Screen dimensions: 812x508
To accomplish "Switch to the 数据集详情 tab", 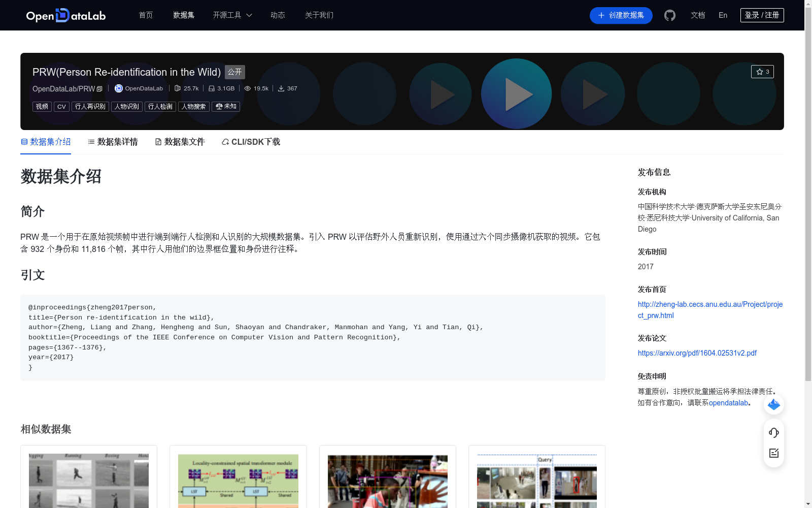I will pyautogui.click(x=113, y=142).
